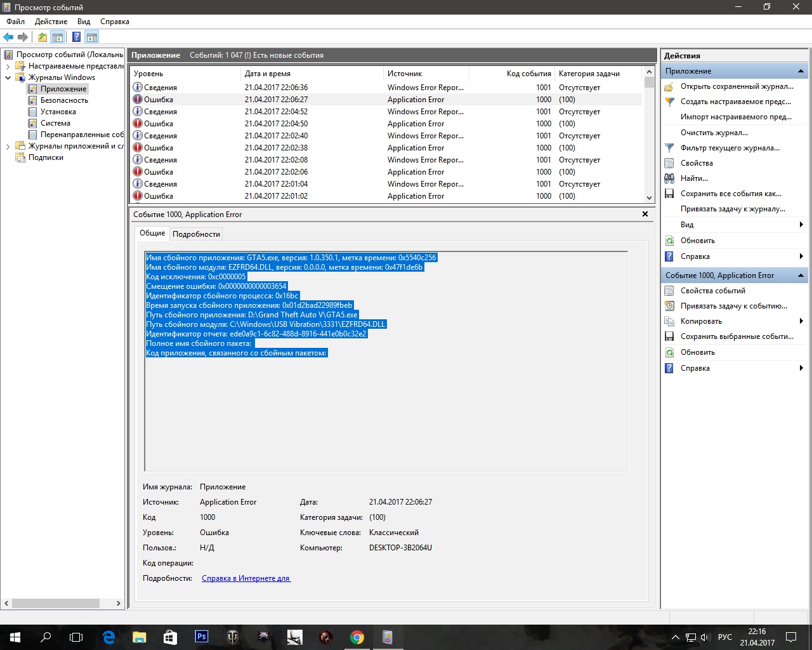The image size is (812, 650).
Task: Select 'Безопасность' log in the tree
Action: pyautogui.click(x=64, y=100)
